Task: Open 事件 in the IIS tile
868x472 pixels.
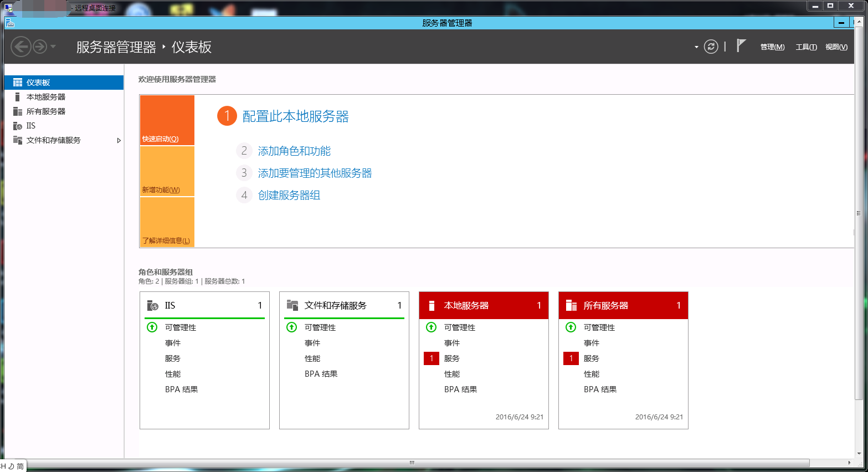Action: 173,343
